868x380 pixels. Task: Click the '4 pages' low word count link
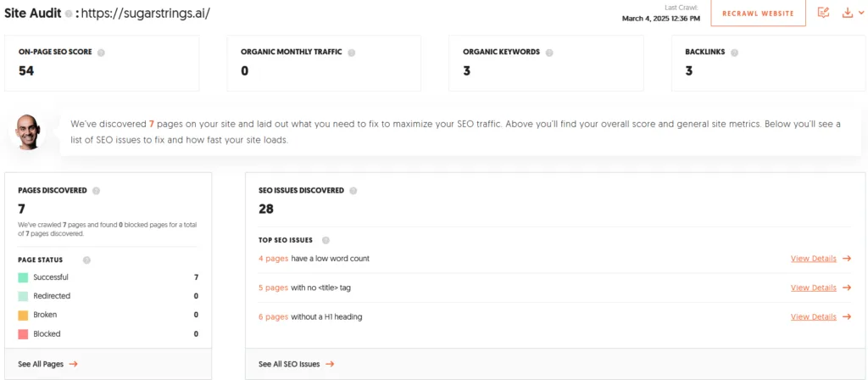point(274,259)
